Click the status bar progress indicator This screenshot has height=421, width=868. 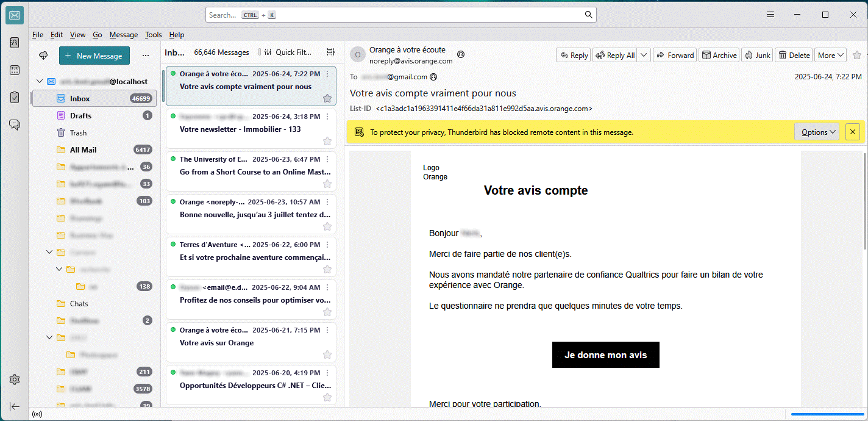[x=828, y=414]
